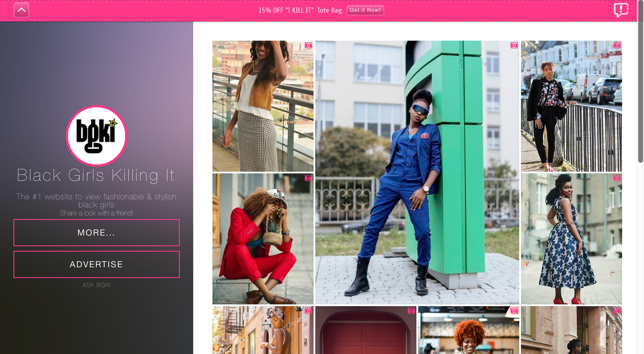Click the #1 website tagline text
Screen dimensions: 644x354
pyautogui.click(x=96, y=200)
